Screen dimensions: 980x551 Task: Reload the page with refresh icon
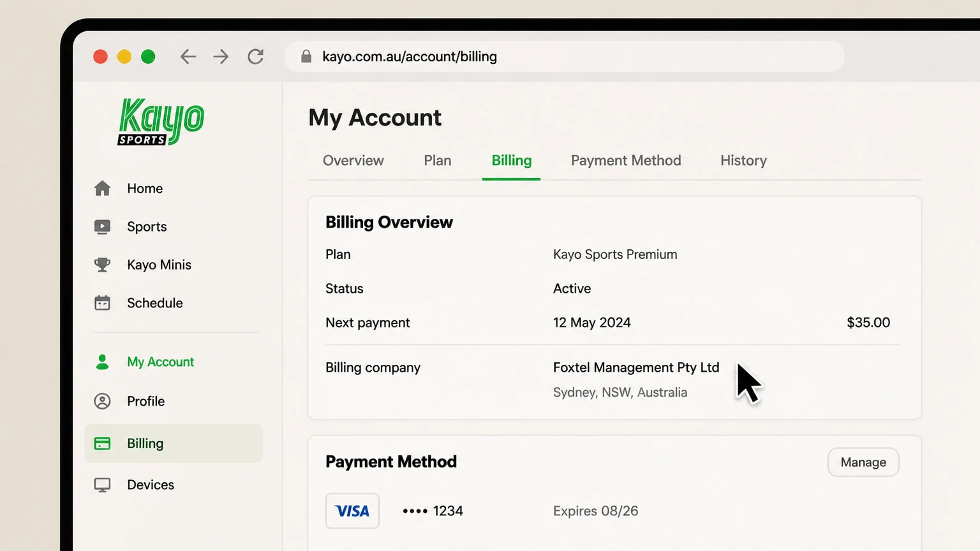tap(256, 57)
